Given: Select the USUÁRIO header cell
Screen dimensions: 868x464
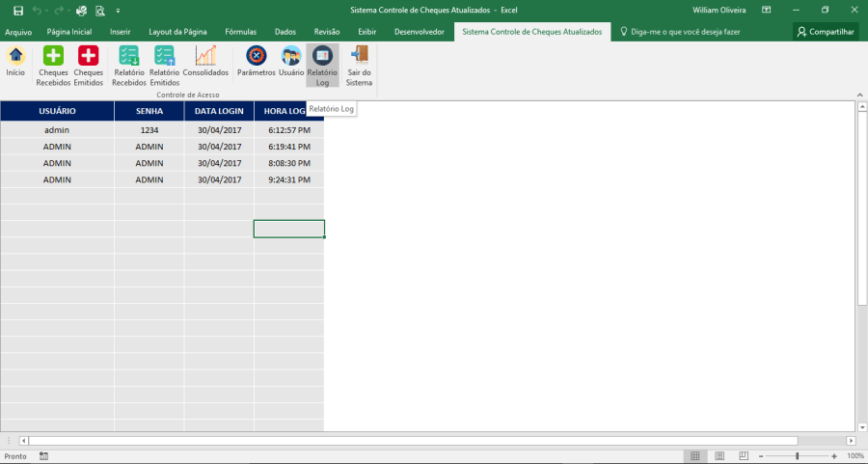Looking at the screenshot, I should 57,111.
